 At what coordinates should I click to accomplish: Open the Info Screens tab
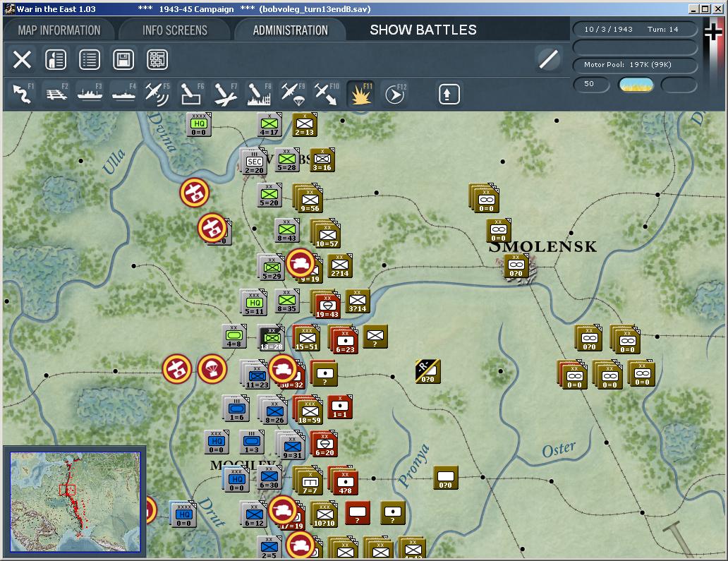click(174, 30)
